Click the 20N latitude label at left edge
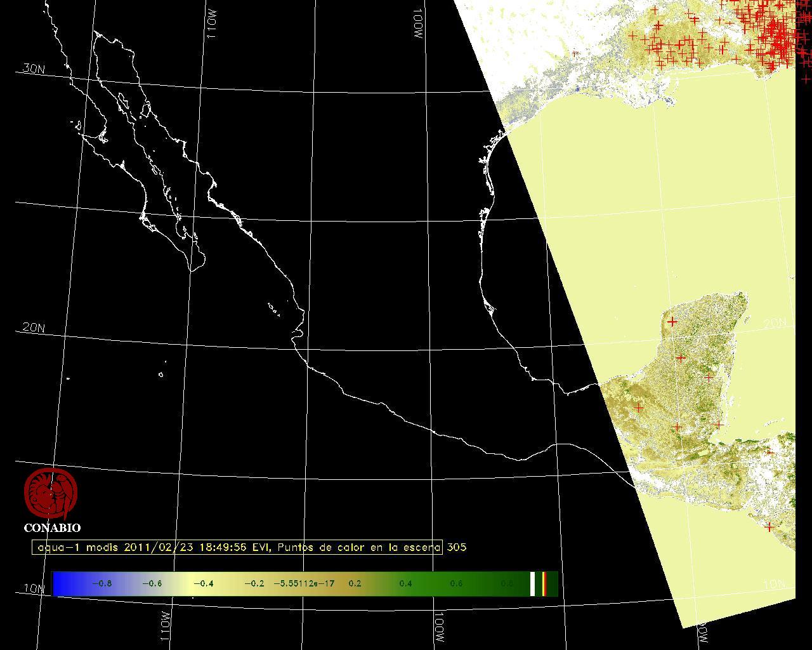This screenshot has height=650, width=812. tap(34, 328)
